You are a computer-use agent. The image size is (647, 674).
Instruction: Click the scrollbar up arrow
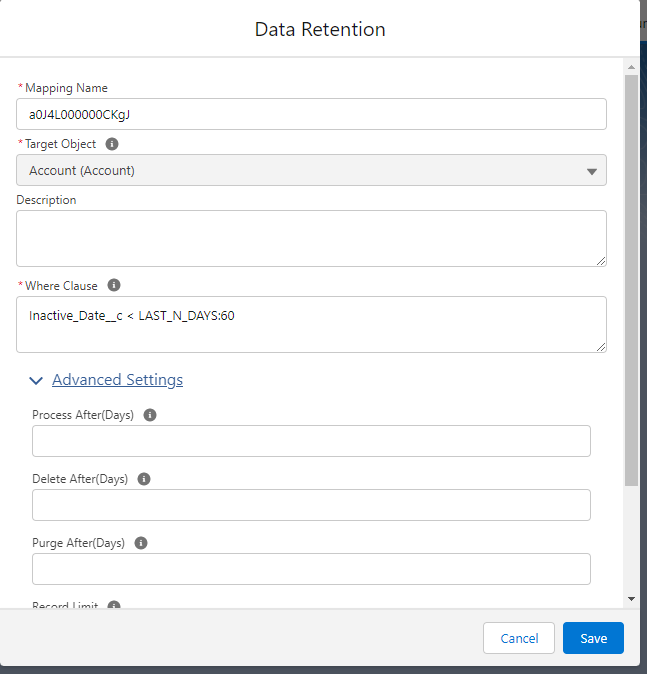point(630,68)
